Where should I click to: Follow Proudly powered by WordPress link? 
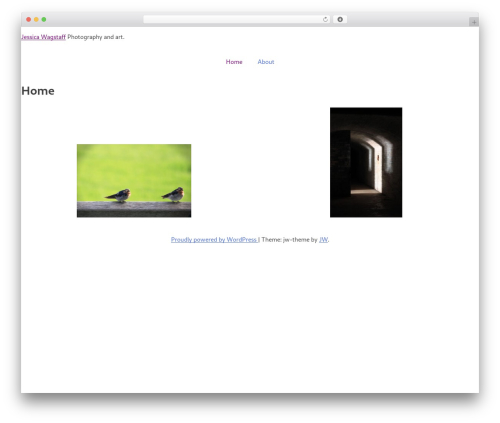(x=214, y=239)
